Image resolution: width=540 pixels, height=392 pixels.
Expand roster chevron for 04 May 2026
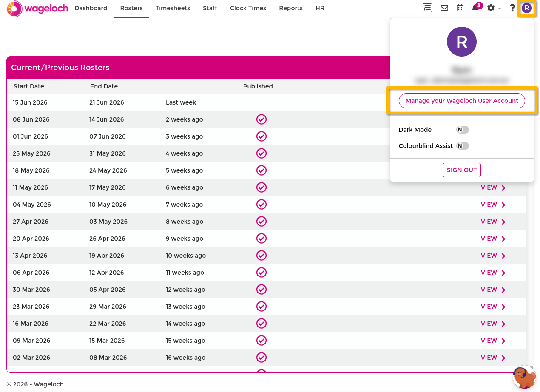503,205
